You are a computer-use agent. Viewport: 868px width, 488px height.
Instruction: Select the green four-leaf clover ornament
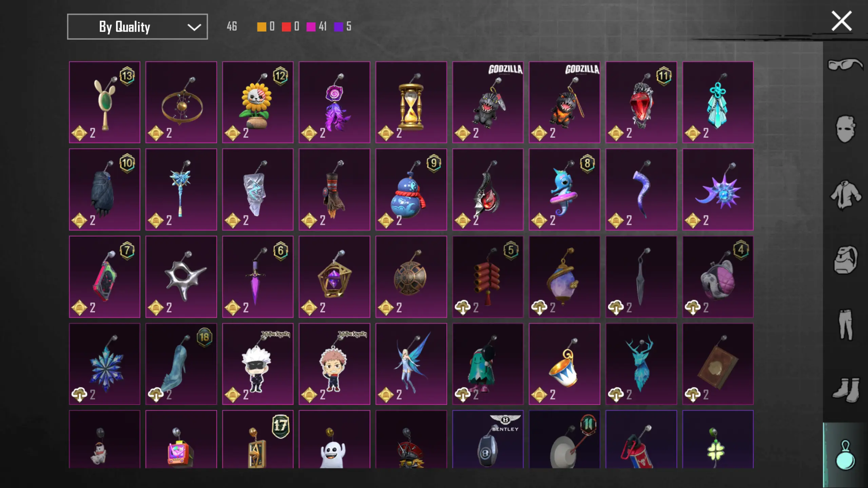tap(718, 439)
